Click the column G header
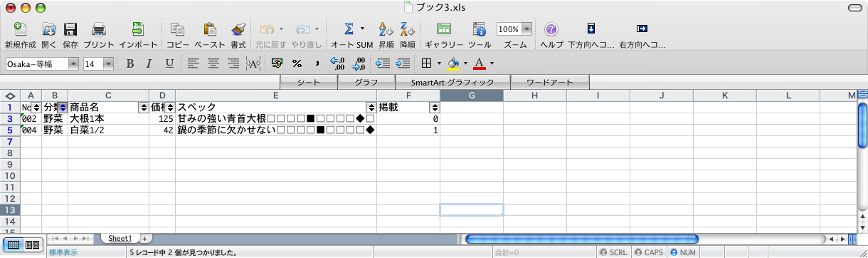This screenshot has height=258, width=868. point(471,96)
